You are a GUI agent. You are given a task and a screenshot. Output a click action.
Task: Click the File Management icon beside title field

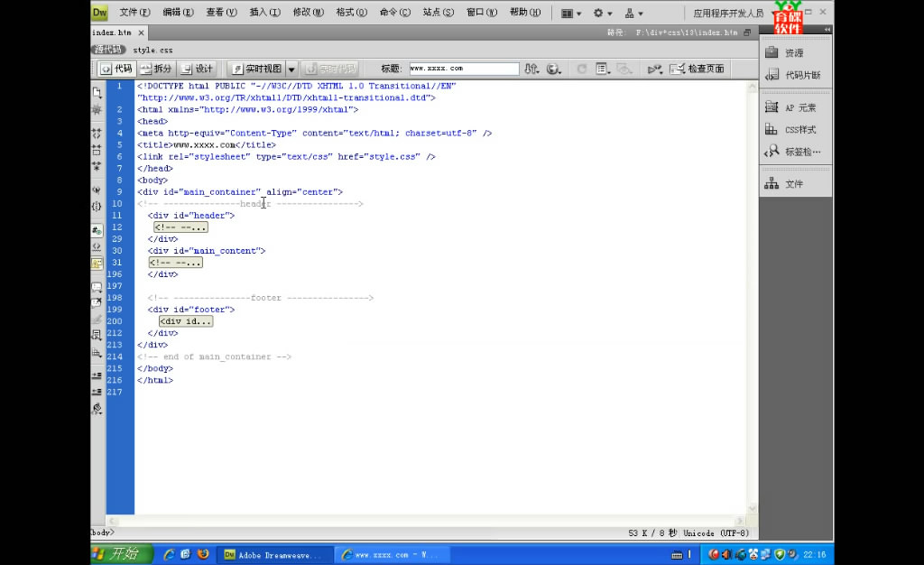(x=531, y=69)
